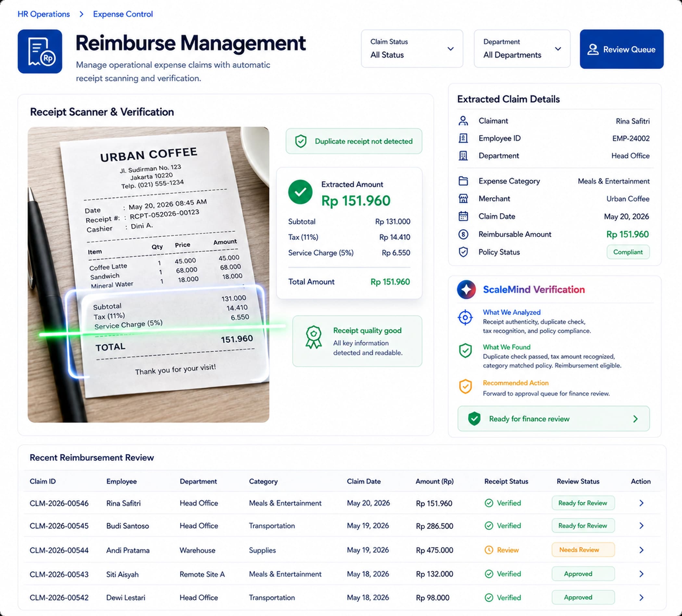Screen dimensions: 682x616
Task: Click the Merchant storefront icon
Action: tap(463, 199)
